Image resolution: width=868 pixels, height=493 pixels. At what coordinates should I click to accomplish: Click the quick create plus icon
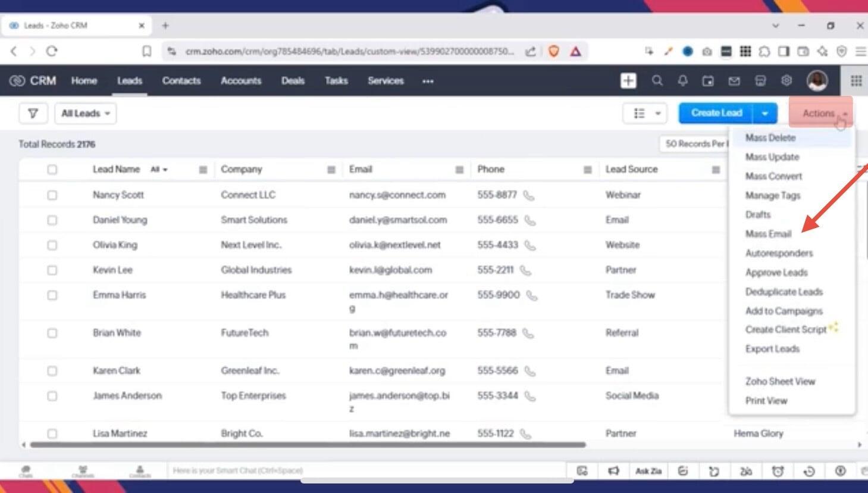[628, 81]
